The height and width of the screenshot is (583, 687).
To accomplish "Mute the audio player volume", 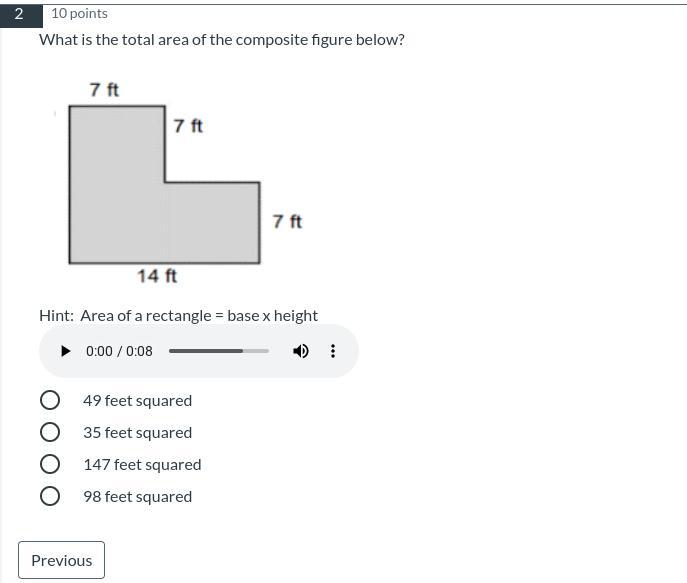I will [x=300, y=351].
